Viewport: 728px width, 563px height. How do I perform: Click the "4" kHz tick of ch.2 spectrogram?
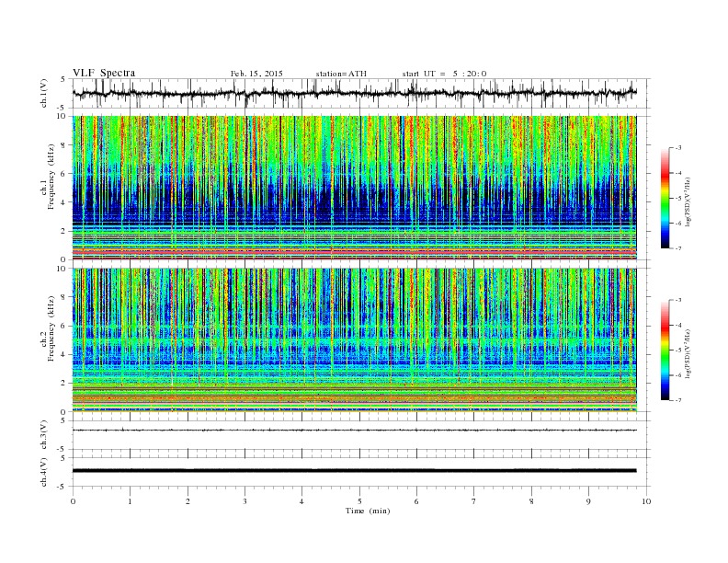coord(64,354)
